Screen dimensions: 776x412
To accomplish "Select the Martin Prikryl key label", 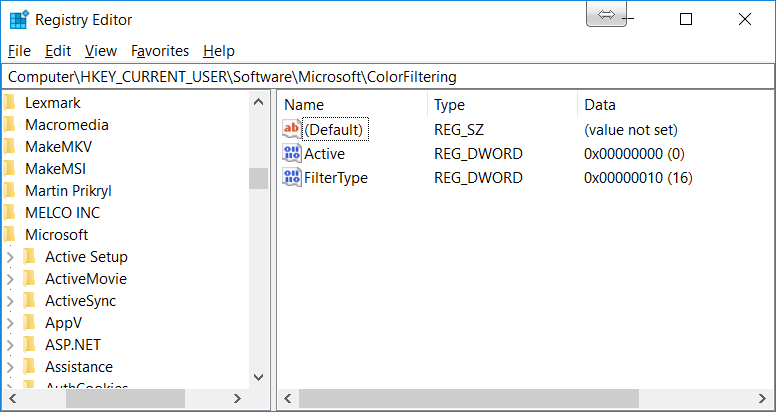I will (68, 191).
